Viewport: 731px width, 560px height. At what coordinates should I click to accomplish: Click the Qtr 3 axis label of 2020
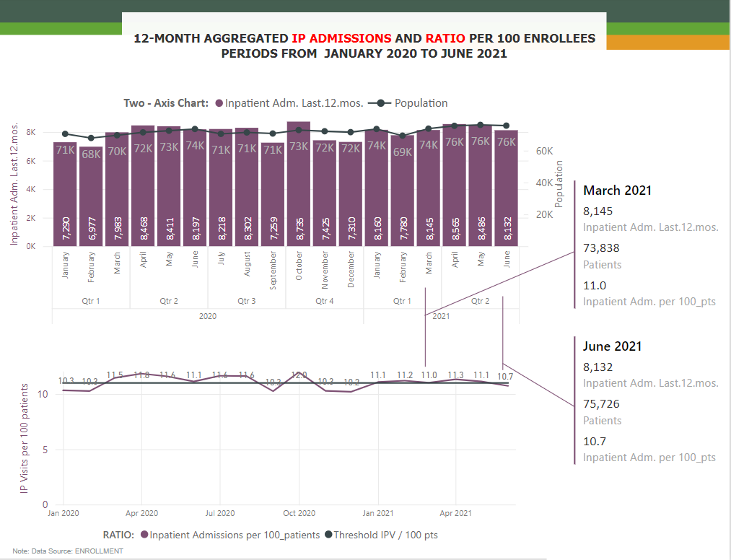247,301
